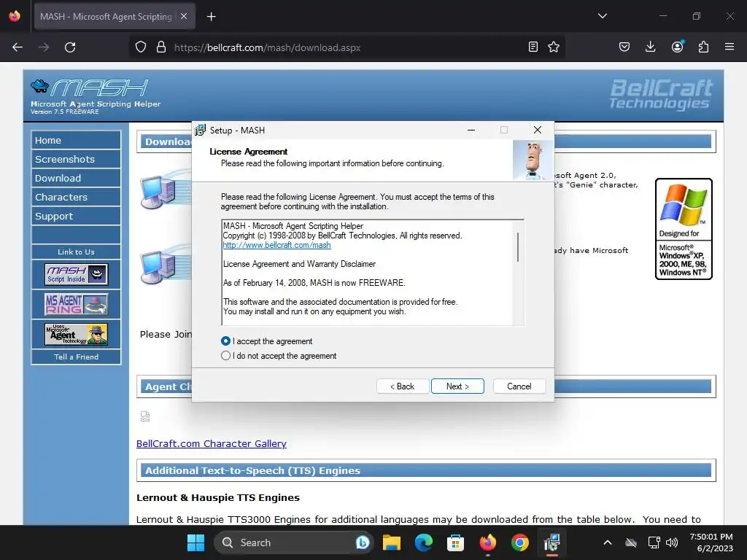747x560 pixels.
Task: Minimize the Setup - MASH dialog
Action: (471, 130)
